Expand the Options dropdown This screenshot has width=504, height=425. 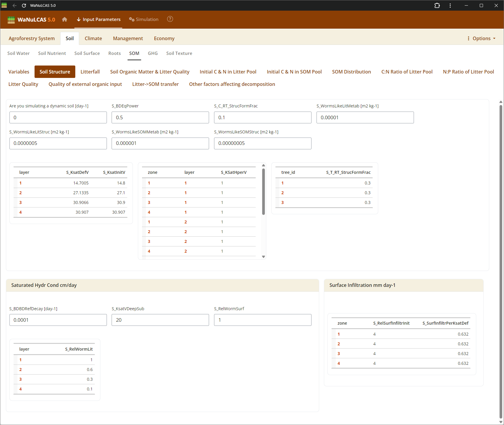coord(481,38)
